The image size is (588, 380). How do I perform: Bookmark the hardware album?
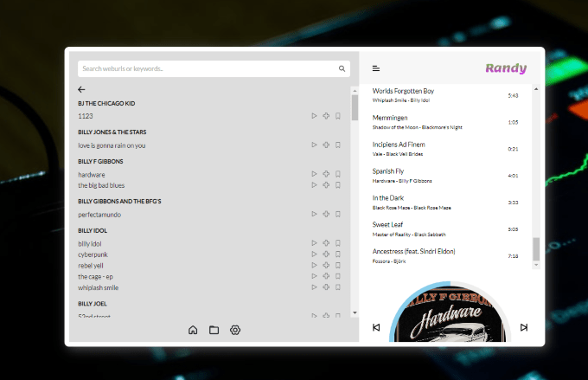pos(338,174)
